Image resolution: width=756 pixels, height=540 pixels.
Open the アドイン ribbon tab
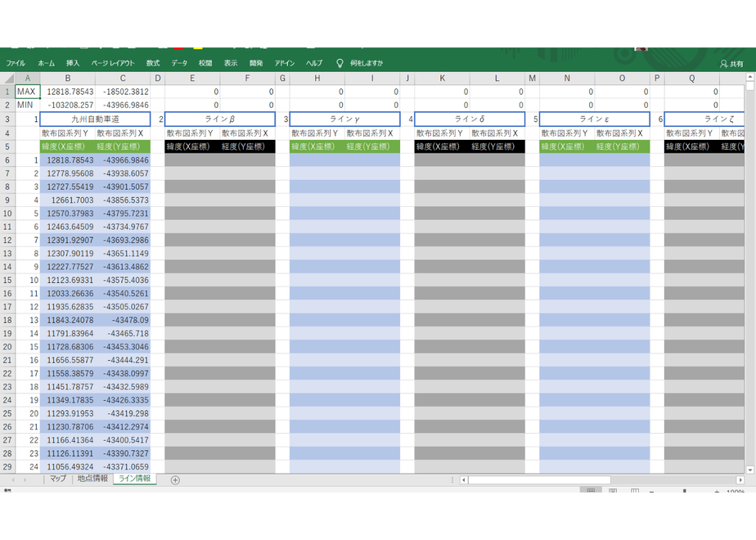[285, 63]
